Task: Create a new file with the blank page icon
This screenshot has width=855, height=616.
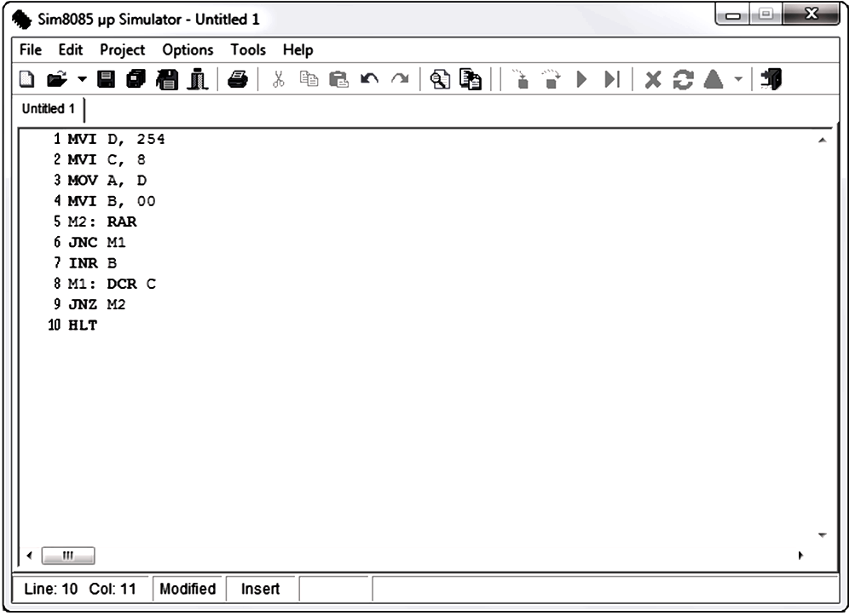Action: tap(26, 79)
